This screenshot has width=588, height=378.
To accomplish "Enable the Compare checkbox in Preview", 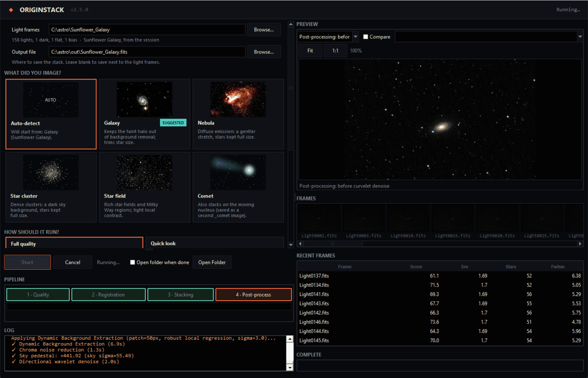I will [366, 37].
